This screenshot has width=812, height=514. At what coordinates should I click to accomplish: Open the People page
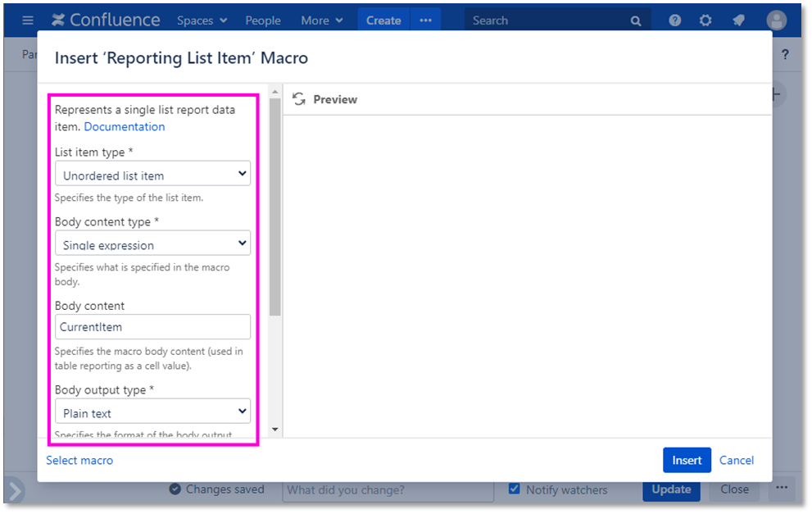tap(263, 20)
